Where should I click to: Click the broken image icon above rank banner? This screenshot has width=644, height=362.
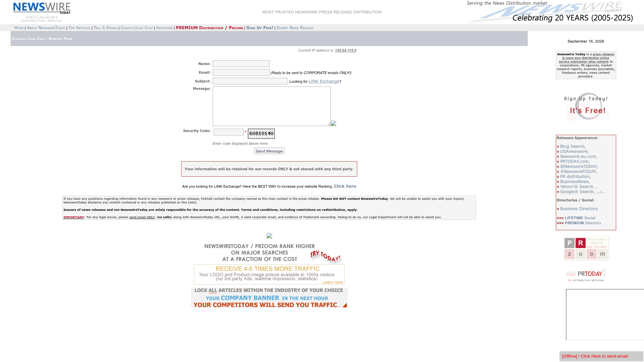click(x=269, y=236)
